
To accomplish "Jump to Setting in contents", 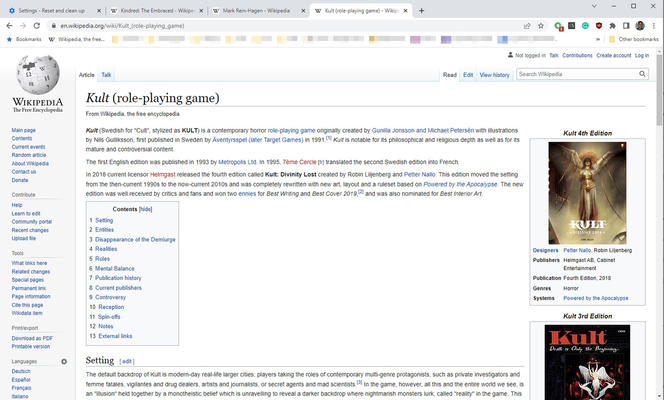I will point(104,220).
